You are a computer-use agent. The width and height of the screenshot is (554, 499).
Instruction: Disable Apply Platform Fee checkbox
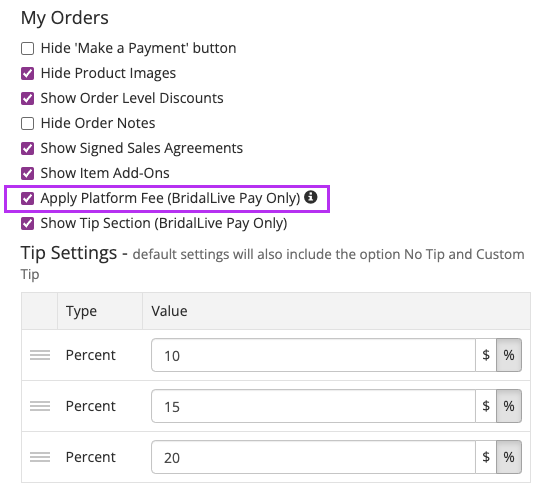(28, 199)
